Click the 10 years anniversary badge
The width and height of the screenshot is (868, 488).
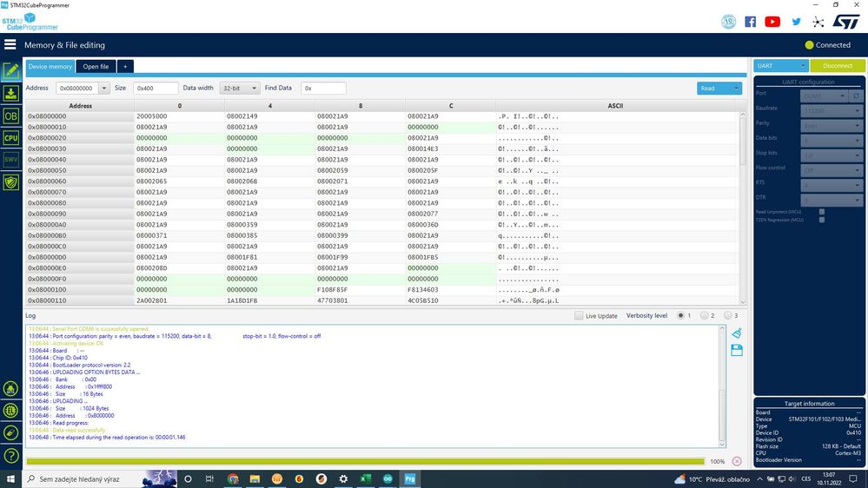[728, 22]
